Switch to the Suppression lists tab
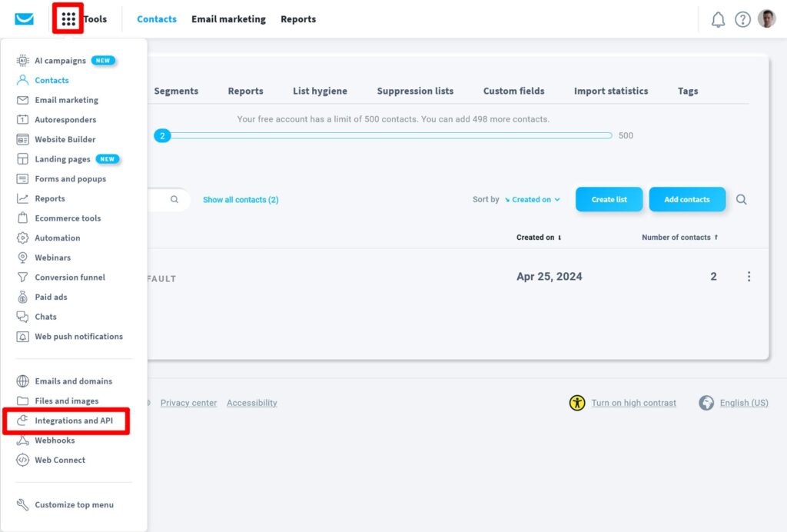 click(x=415, y=91)
